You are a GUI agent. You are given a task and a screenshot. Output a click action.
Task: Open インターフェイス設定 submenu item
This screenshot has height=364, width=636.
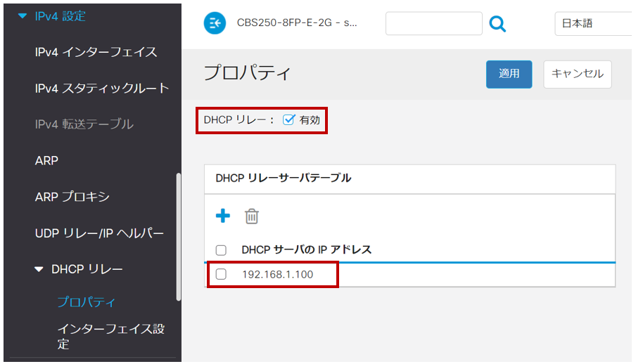point(110,336)
